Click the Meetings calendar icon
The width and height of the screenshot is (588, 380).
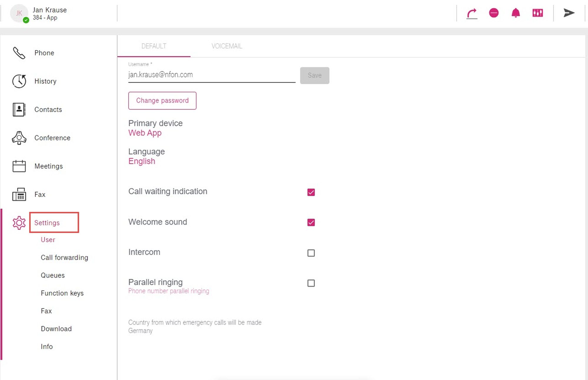[19, 166]
